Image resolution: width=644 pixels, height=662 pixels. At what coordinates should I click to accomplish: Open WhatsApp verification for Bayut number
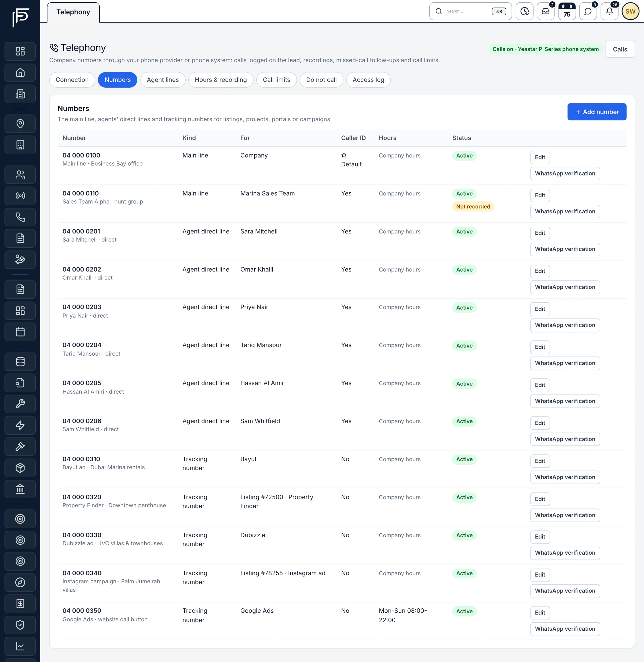click(565, 477)
